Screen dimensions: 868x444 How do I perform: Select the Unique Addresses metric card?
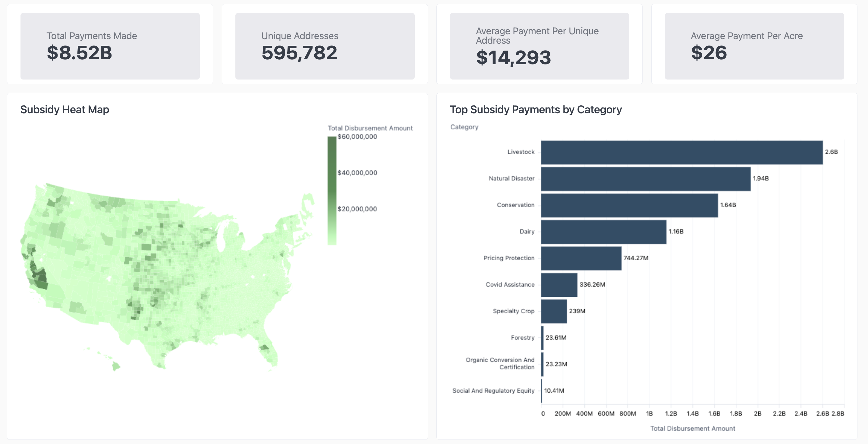coord(325,46)
